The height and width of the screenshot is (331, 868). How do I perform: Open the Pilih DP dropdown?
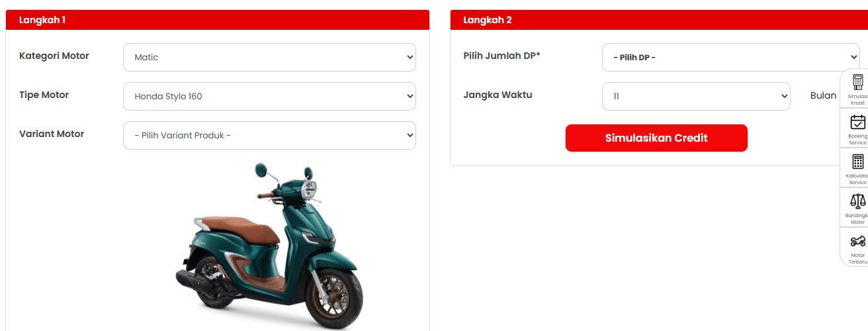730,57
